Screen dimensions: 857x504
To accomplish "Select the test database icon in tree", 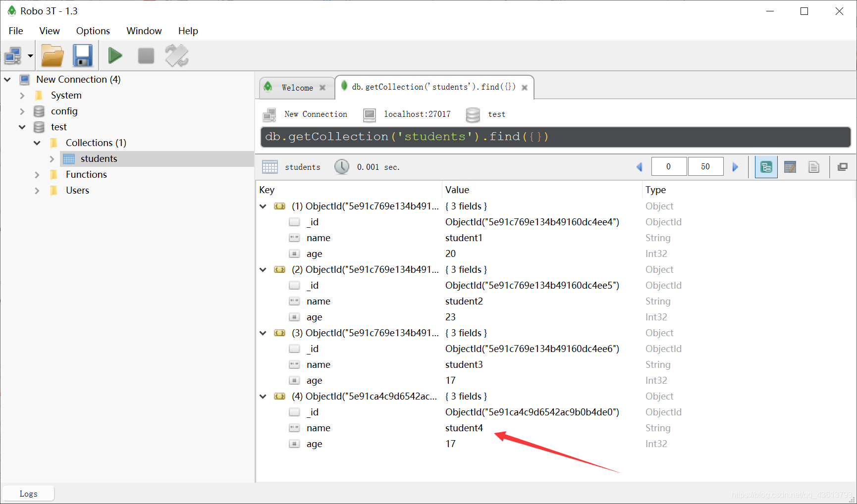I will click(39, 127).
